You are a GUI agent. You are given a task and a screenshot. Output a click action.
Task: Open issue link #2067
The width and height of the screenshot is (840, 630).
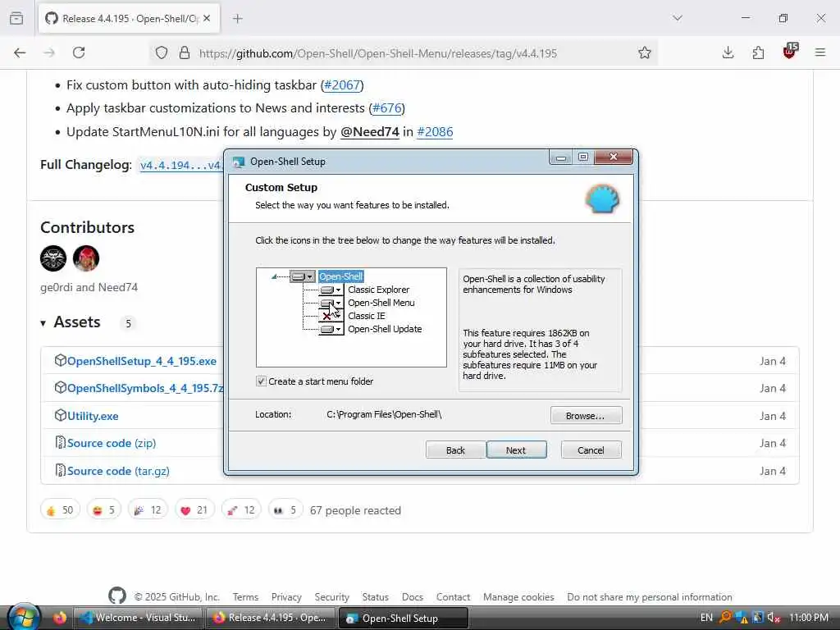(342, 85)
